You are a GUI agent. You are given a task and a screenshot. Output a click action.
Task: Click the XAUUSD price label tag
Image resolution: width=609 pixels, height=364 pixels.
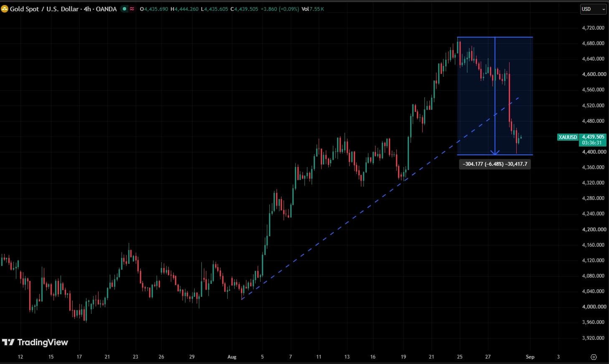[568, 137]
